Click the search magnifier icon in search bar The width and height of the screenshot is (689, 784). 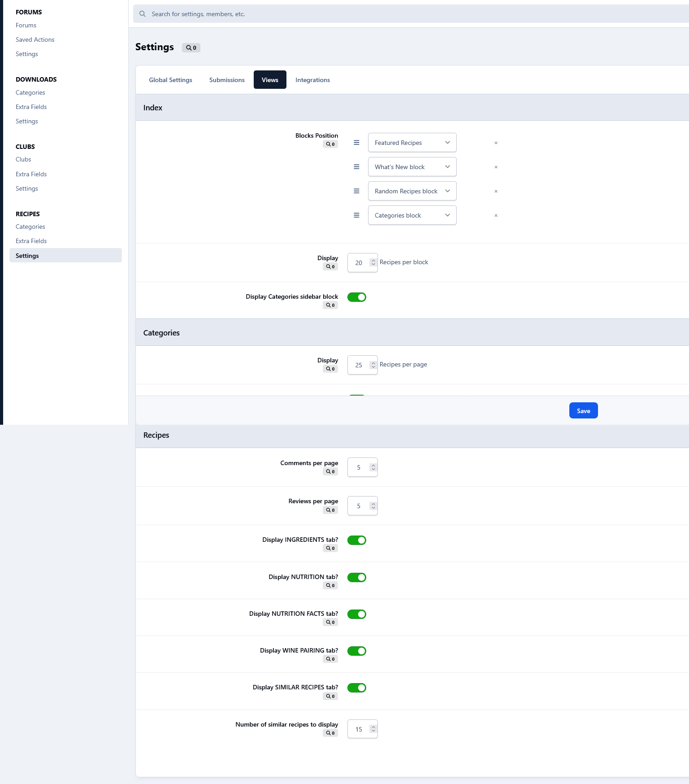(143, 14)
